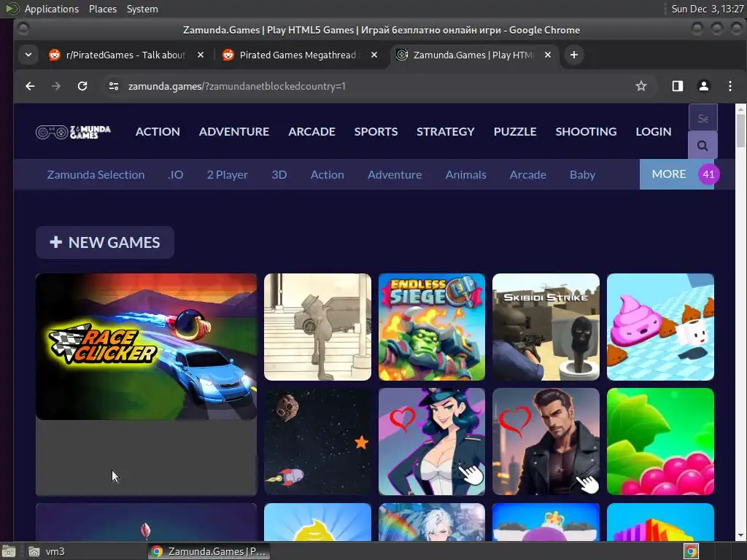Click the magnifier search icon button

click(x=703, y=145)
